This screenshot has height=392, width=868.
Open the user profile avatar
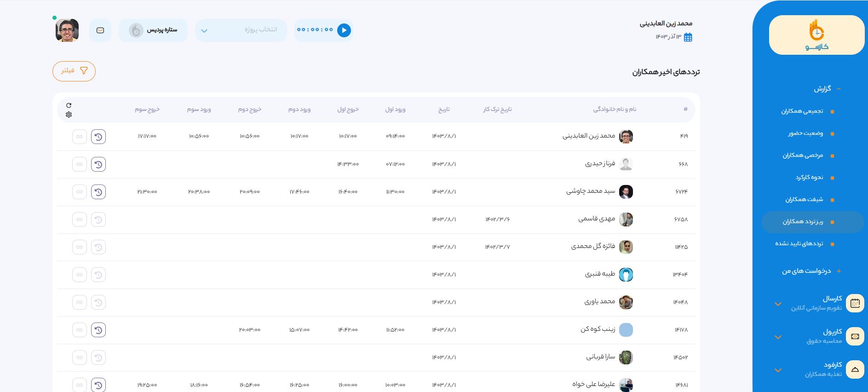67,30
